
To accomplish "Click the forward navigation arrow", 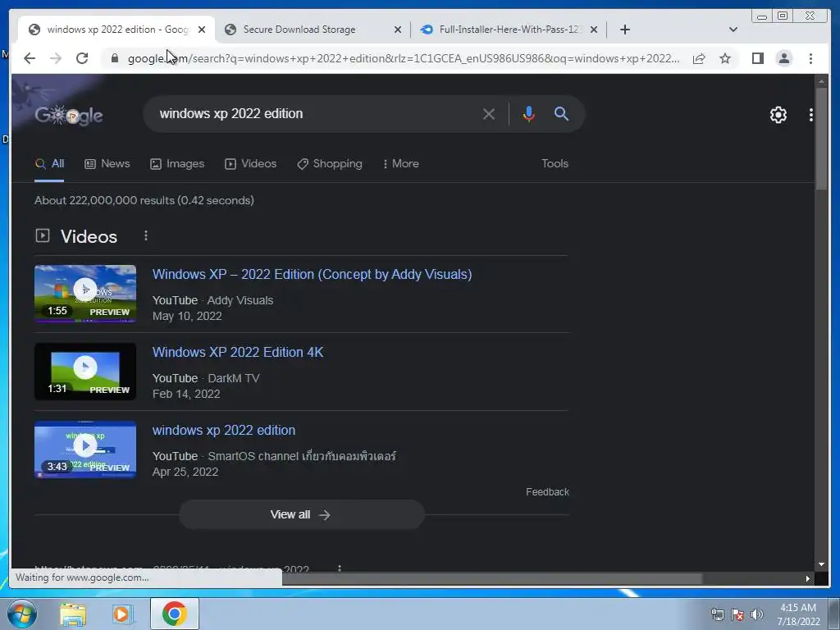I will pos(56,58).
